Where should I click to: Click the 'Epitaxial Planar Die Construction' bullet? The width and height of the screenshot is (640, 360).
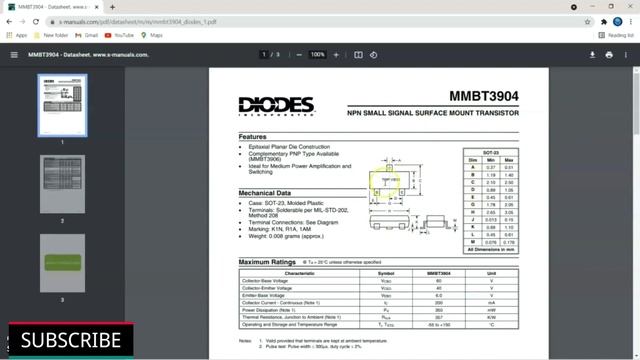[x=289, y=147]
